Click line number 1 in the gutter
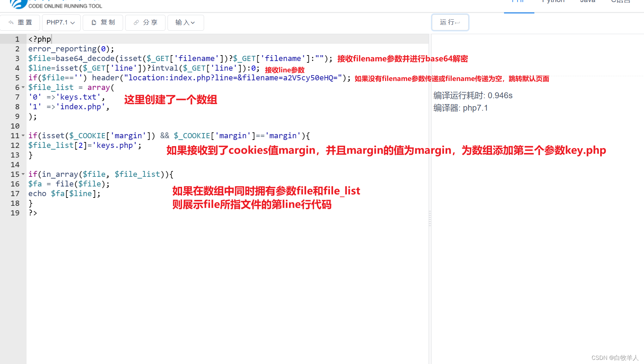This screenshot has width=644, height=364. click(x=17, y=39)
